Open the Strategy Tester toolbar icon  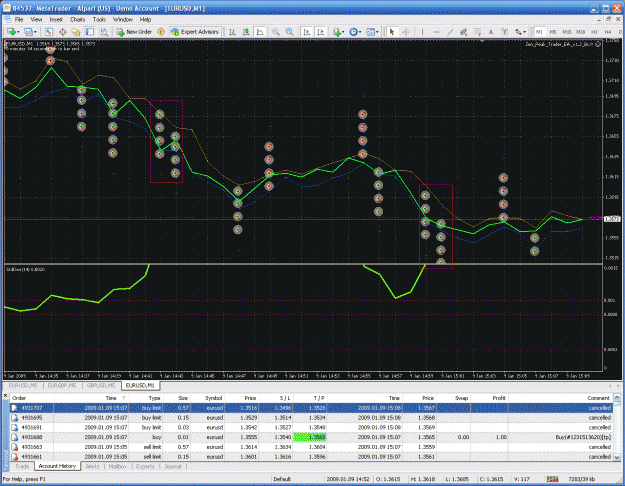[x=104, y=32]
